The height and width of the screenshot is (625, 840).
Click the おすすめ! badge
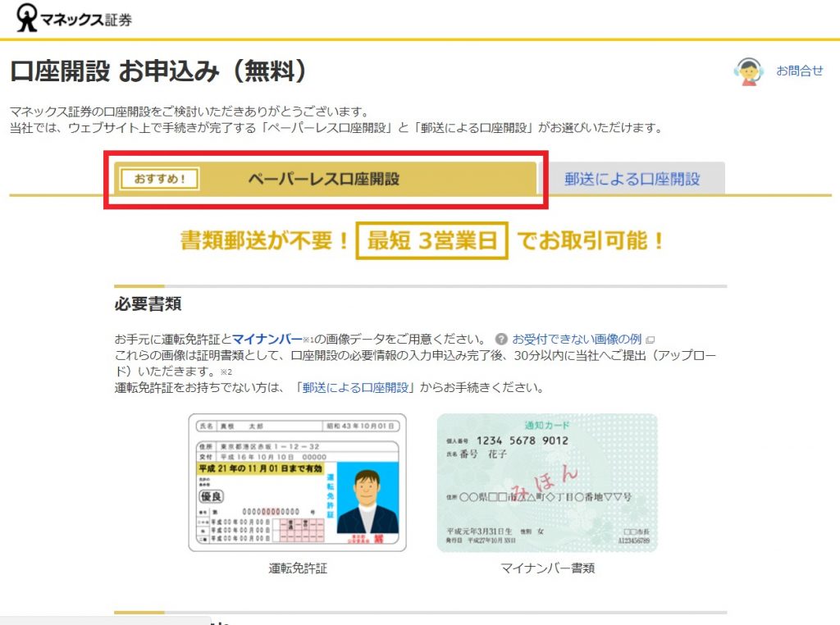pyautogui.click(x=160, y=179)
